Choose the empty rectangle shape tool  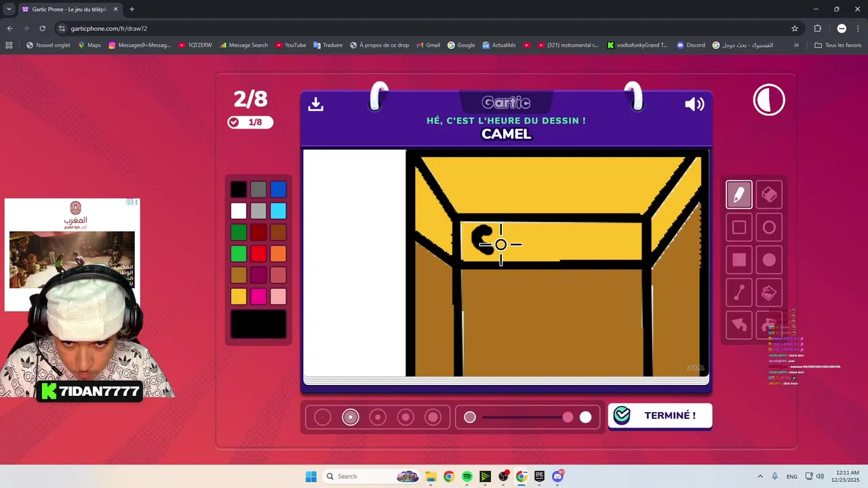739,228
